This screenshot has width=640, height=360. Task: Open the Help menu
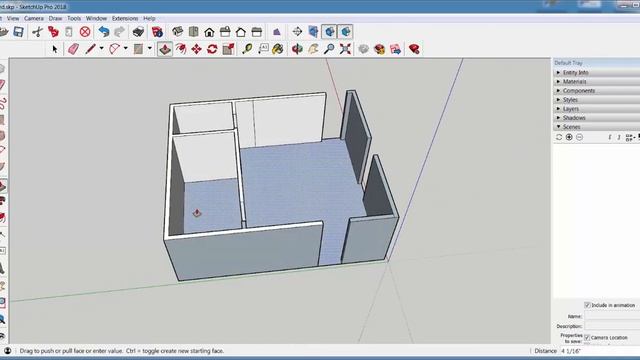(149, 18)
